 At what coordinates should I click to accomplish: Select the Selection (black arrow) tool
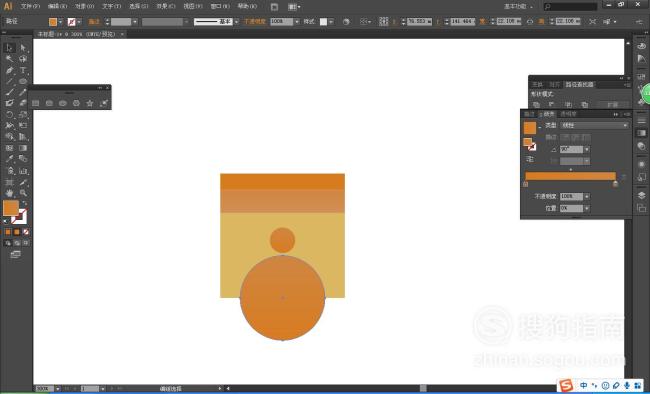tap(9, 48)
